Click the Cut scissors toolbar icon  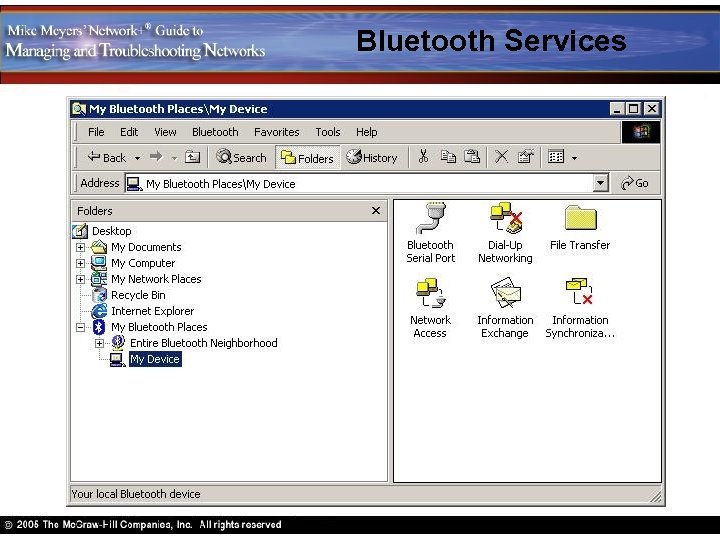click(x=423, y=157)
